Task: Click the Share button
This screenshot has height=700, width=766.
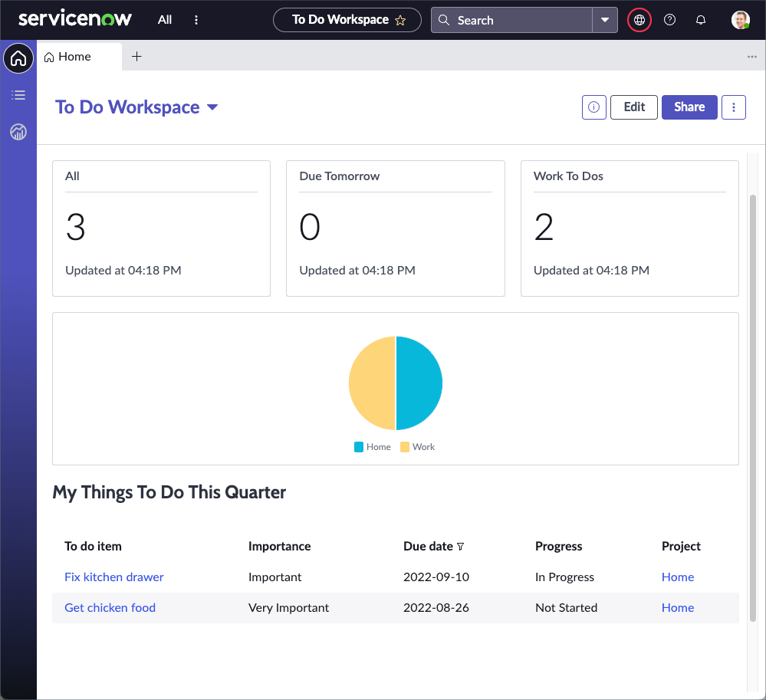Action: [689, 107]
